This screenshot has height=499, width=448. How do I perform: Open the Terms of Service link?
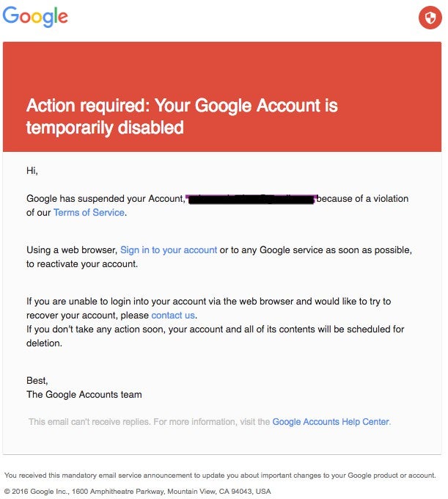(x=89, y=213)
